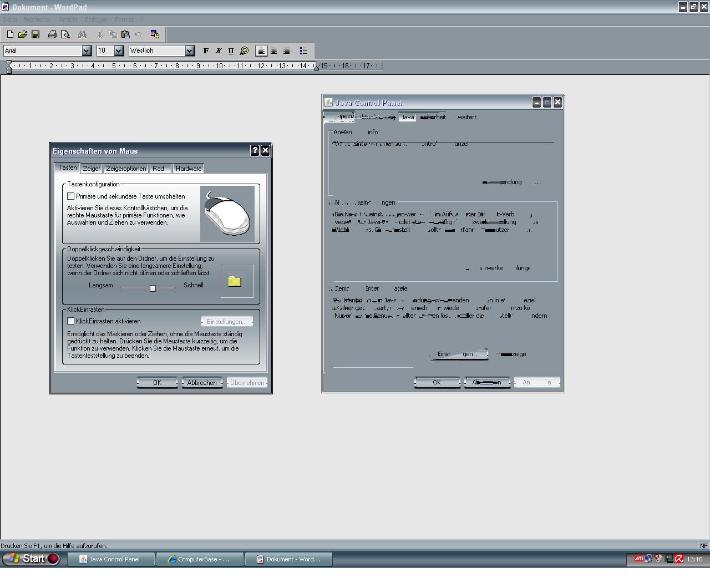The image size is (710, 588).
Task: Click the copy icon in toolbar
Action: pos(113,34)
